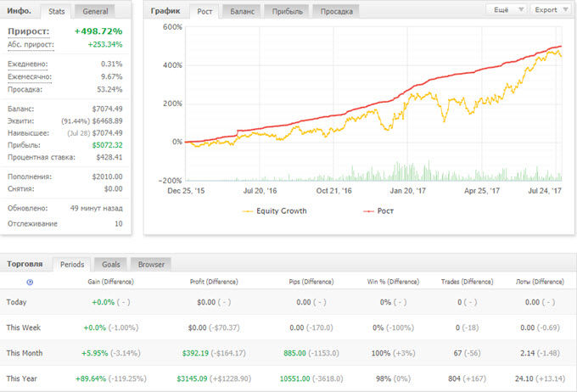
Task: Select the This Month row label
Action: click(x=25, y=353)
